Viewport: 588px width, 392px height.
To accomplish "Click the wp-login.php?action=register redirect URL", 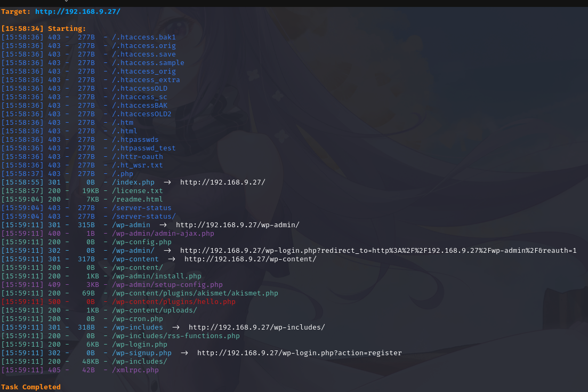I will 300,353.
